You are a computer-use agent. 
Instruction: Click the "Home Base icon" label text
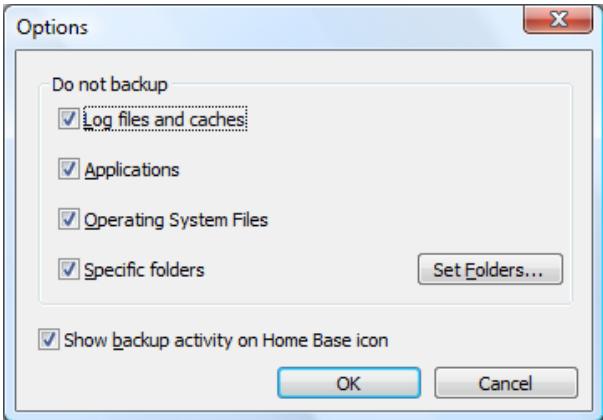[x=325, y=340]
